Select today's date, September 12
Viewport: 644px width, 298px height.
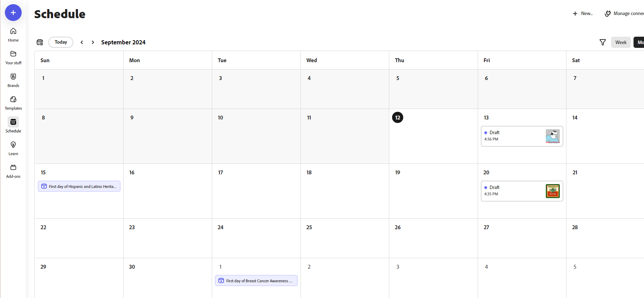[x=397, y=117]
